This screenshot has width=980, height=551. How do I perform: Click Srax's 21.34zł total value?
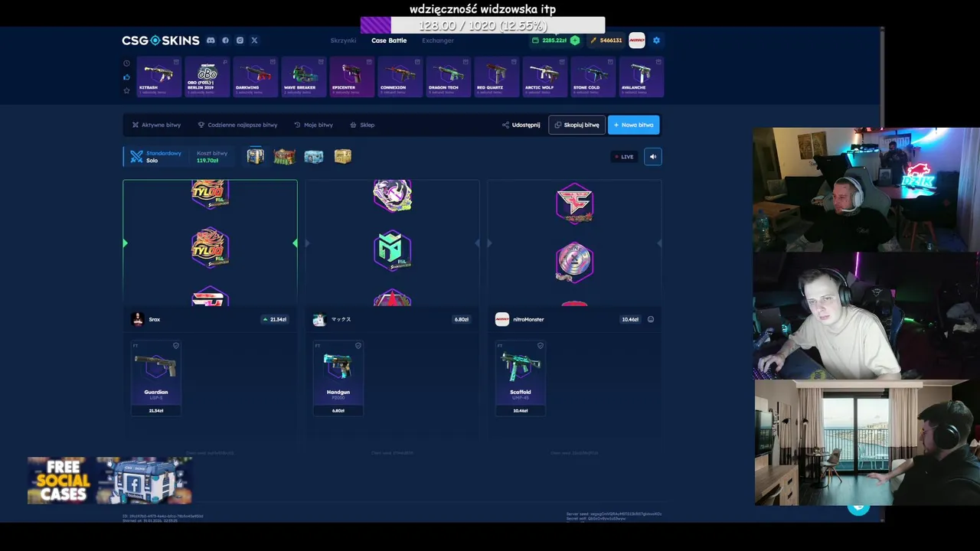coord(276,319)
